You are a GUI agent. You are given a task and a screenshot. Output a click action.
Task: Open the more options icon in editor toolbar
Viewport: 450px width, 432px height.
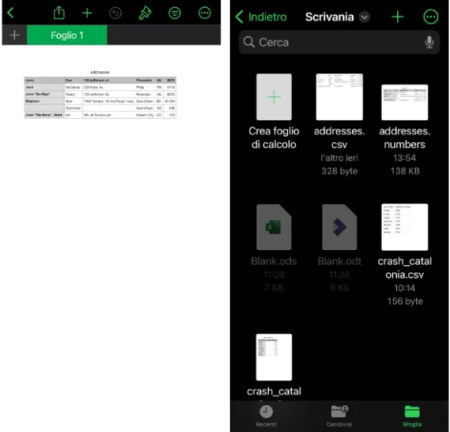(204, 13)
